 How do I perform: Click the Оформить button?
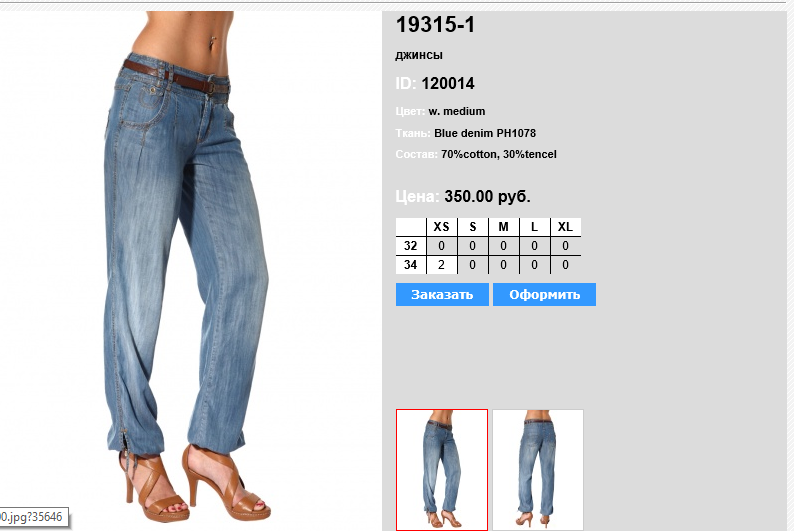point(544,295)
